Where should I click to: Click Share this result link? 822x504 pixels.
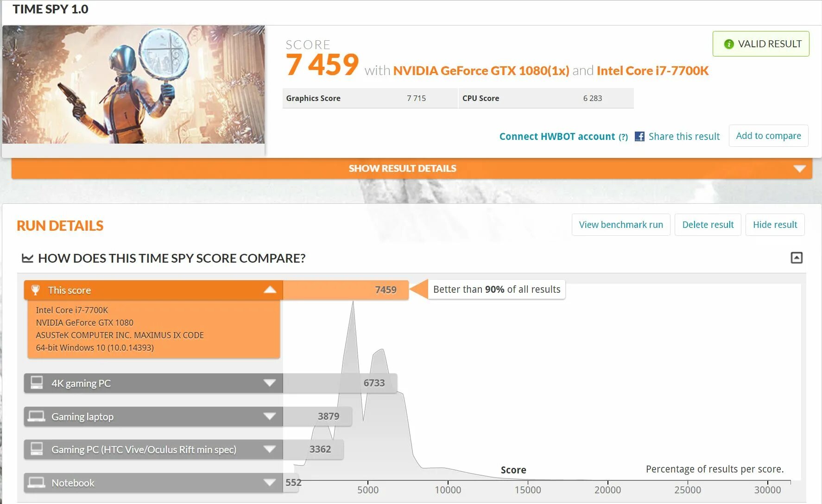point(684,137)
